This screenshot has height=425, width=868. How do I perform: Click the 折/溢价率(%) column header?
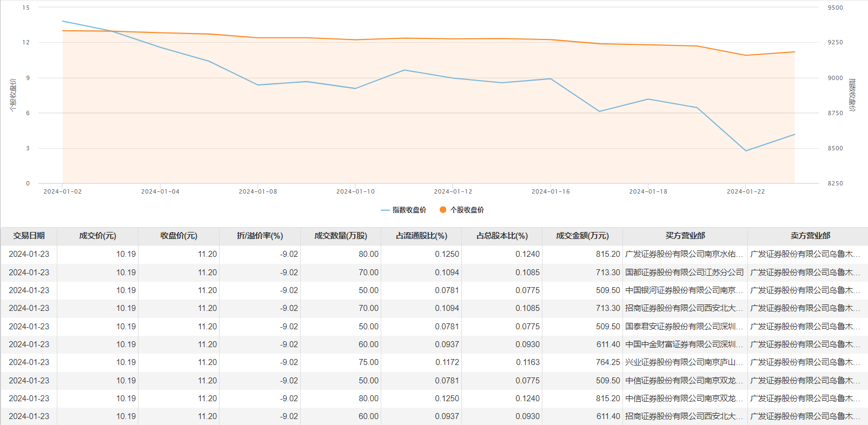(x=260, y=236)
